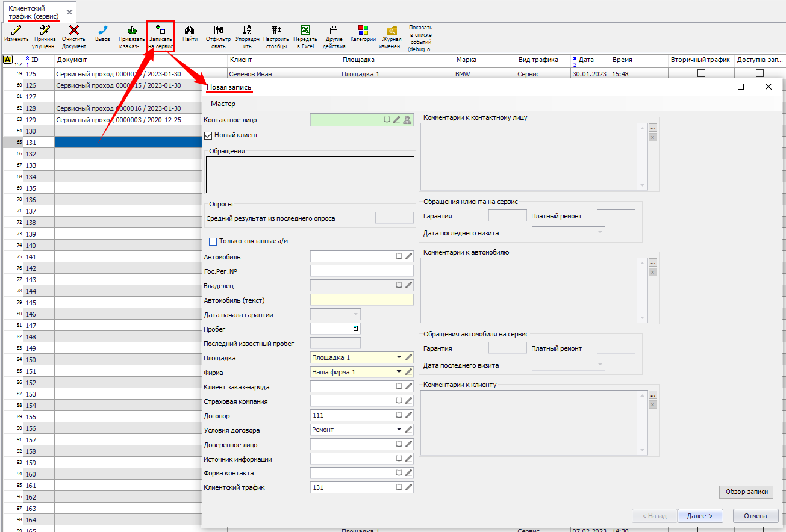Click the Изменить pencil toolbar icon
Screen dimensions: 786x532
pos(16,31)
